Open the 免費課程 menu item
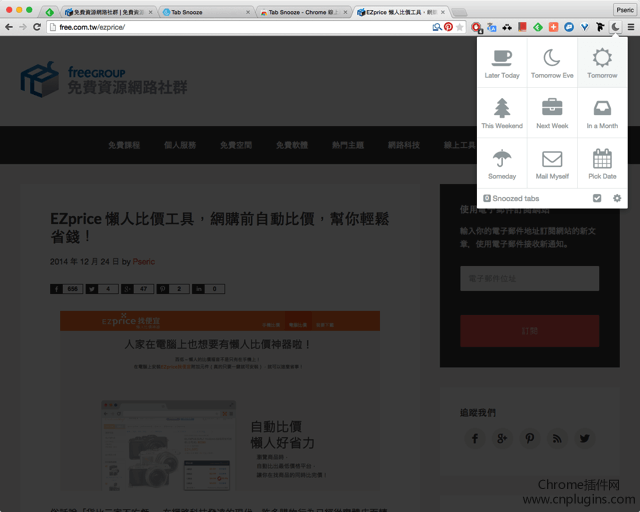Screen dimensions: 640x512 tap(124, 145)
